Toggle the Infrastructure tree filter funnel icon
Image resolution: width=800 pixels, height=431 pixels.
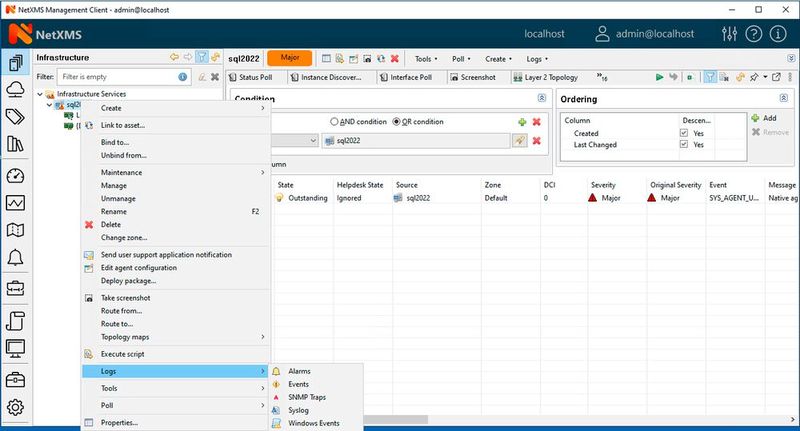tap(202, 57)
